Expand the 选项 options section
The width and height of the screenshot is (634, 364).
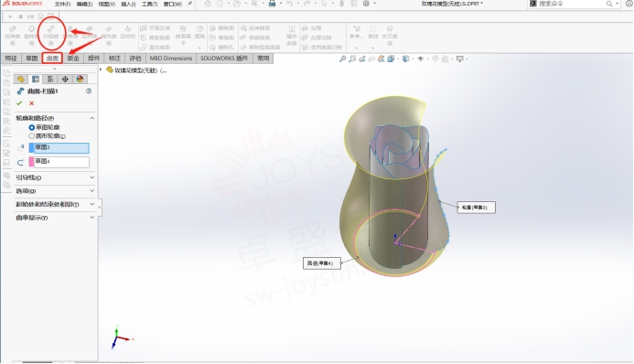click(92, 190)
